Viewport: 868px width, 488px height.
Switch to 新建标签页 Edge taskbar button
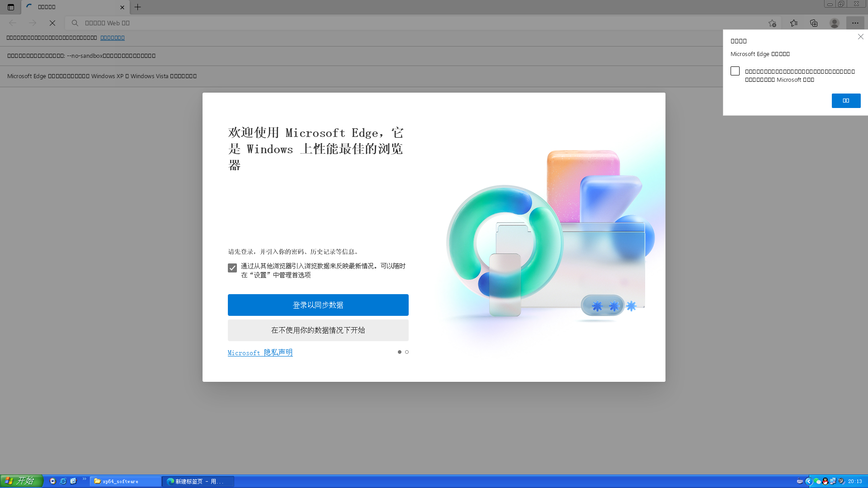[x=198, y=482]
